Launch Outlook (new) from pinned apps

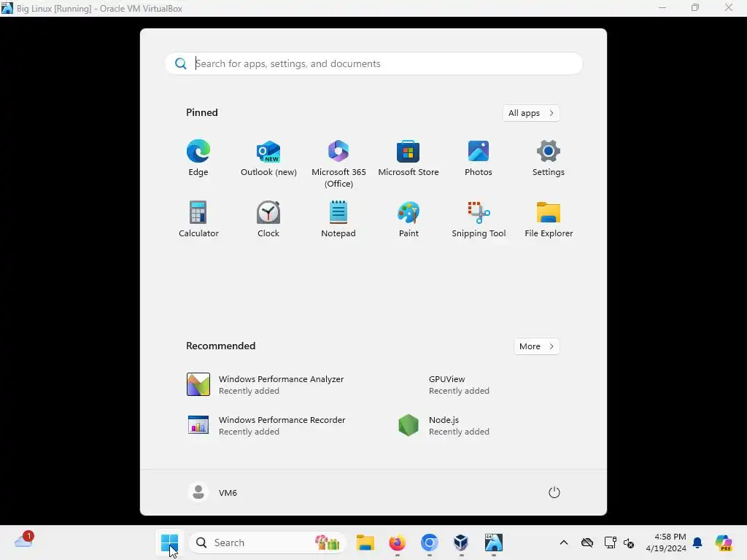(x=268, y=158)
